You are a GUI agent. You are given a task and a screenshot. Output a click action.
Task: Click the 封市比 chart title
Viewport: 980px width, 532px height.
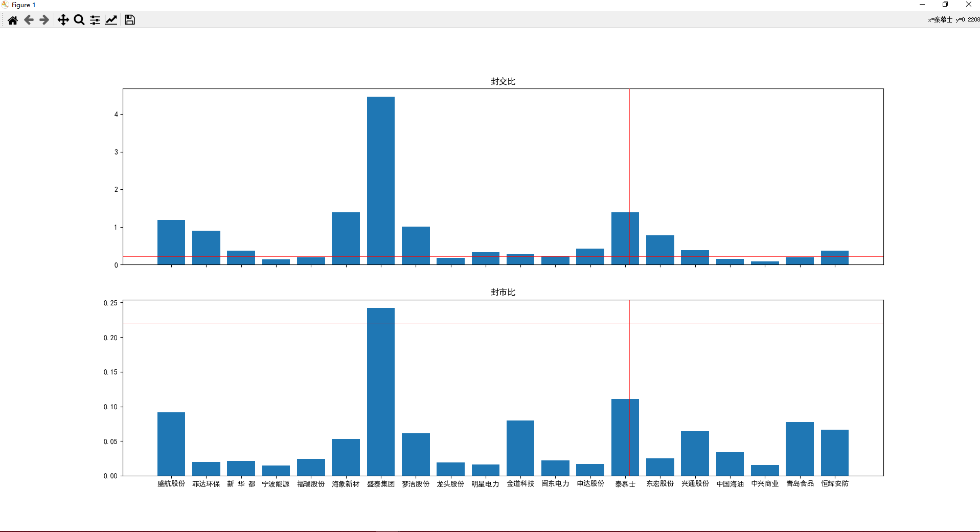coord(503,292)
